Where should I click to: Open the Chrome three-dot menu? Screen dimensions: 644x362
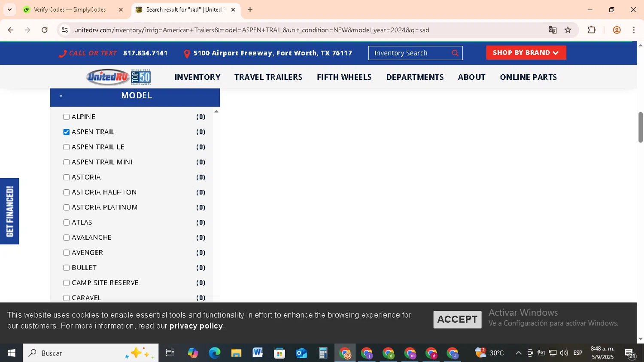(x=634, y=30)
